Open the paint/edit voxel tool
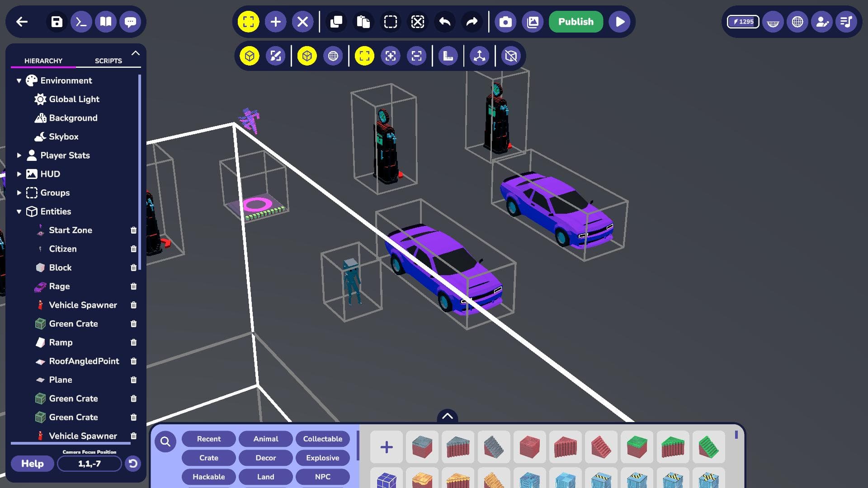The height and width of the screenshot is (488, 868). click(x=276, y=56)
